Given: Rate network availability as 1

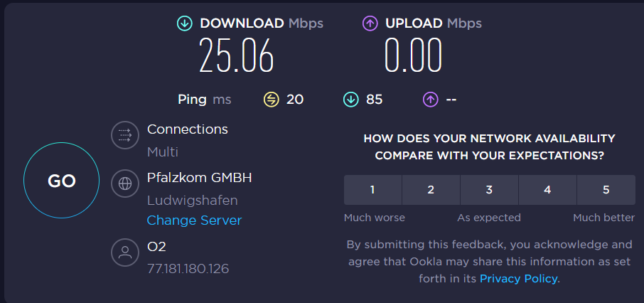Looking at the screenshot, I should point(372,189).
